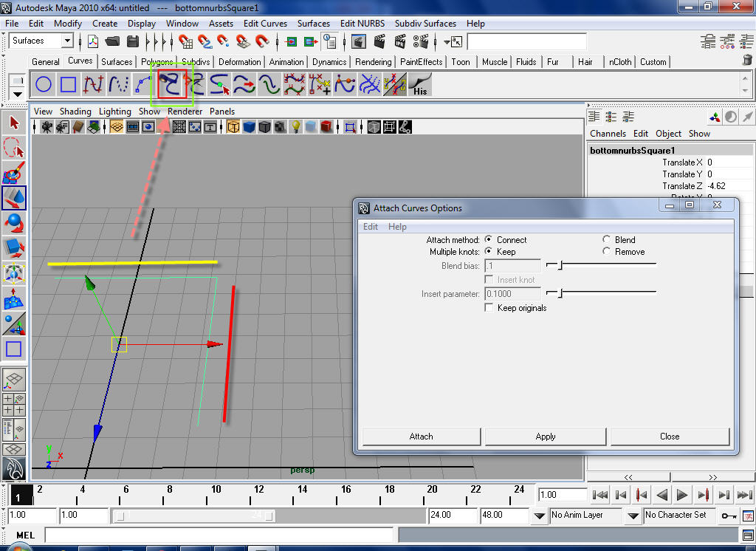
Task: Choose Keep for multiple knots
Action: (489, 251)
